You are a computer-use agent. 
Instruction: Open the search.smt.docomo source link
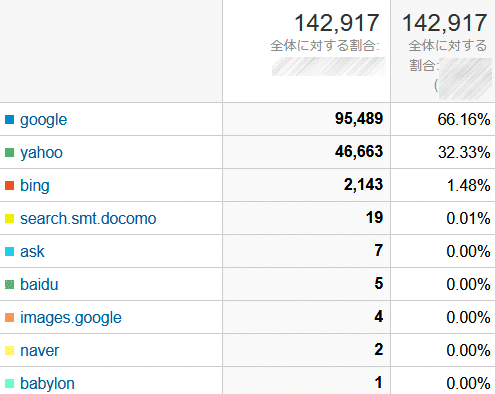[x=88, y=218]
